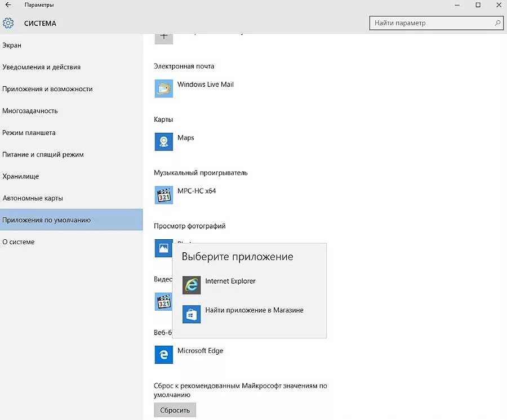
Task: Click the MPC-HC x64 music player icon
Action: coord(163,195)
